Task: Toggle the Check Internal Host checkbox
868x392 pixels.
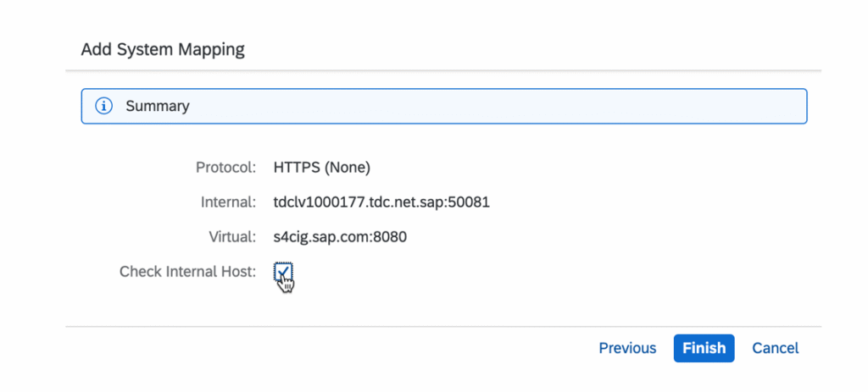Action: pos(283,272)
